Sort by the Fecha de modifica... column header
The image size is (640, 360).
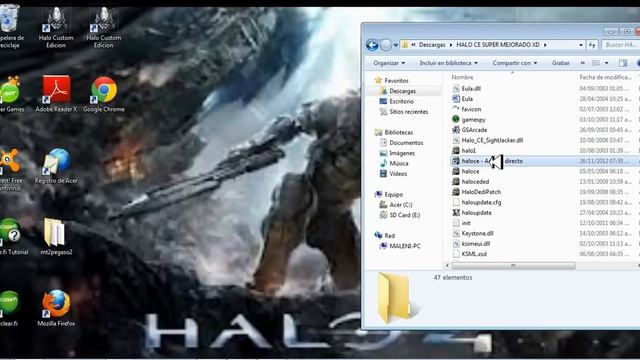click(x=605, y=77)
